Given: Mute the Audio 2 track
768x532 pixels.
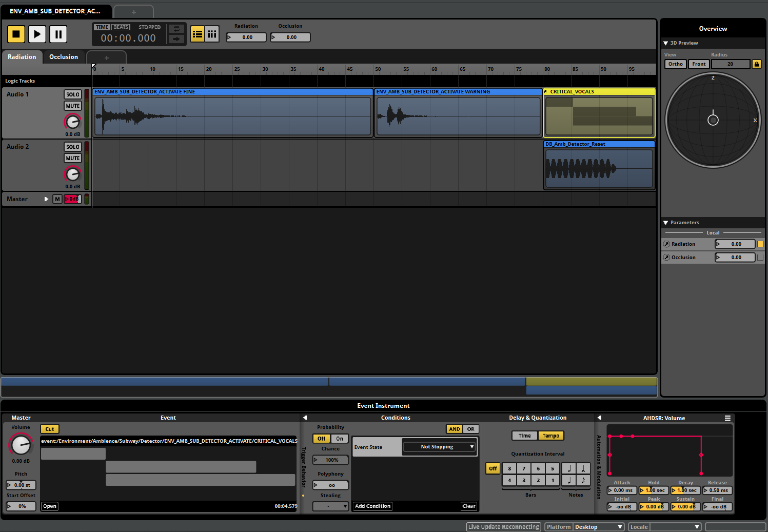Looking at the screenshot, I should tap(73, 158).
